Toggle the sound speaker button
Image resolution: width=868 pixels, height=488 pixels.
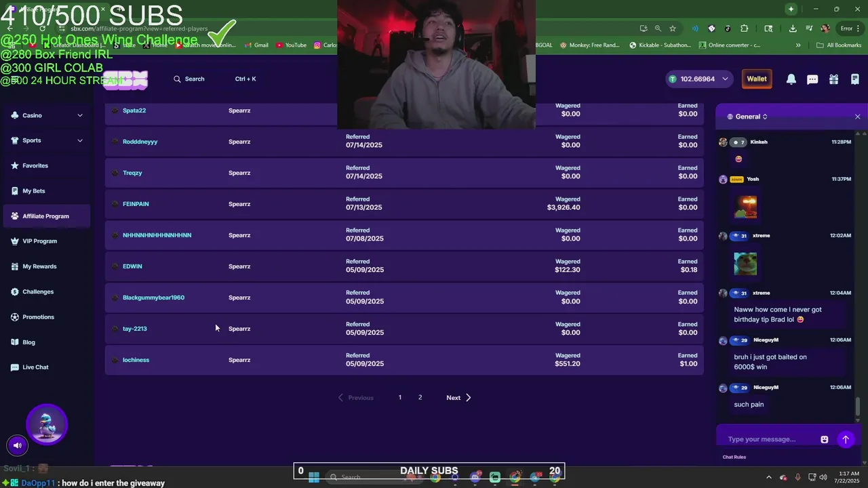(x=17, y=445)
